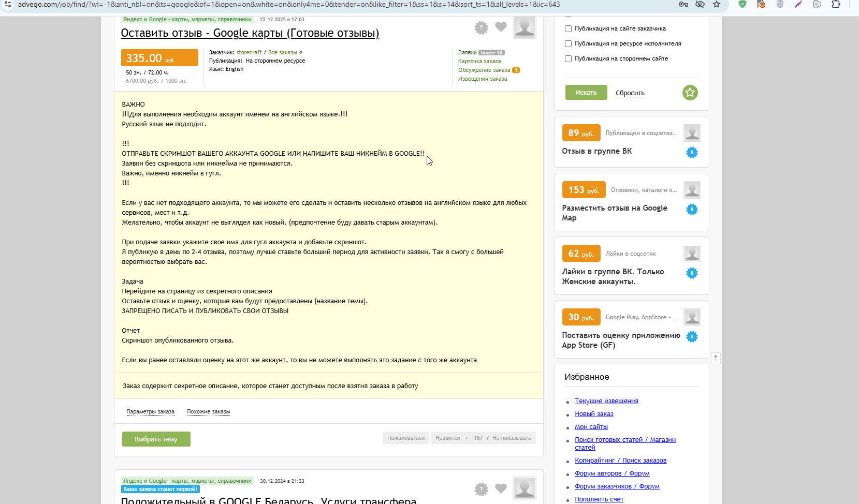Open the purple feather extension
Viewport: 859px width, 504px height.
798,4
